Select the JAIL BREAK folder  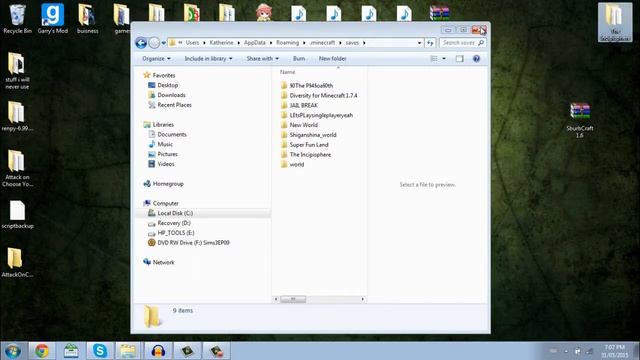point(303,105)
